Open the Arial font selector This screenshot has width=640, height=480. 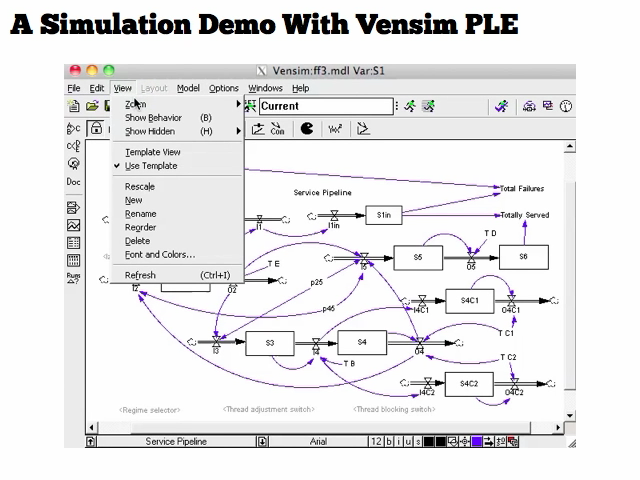point(318,442)
